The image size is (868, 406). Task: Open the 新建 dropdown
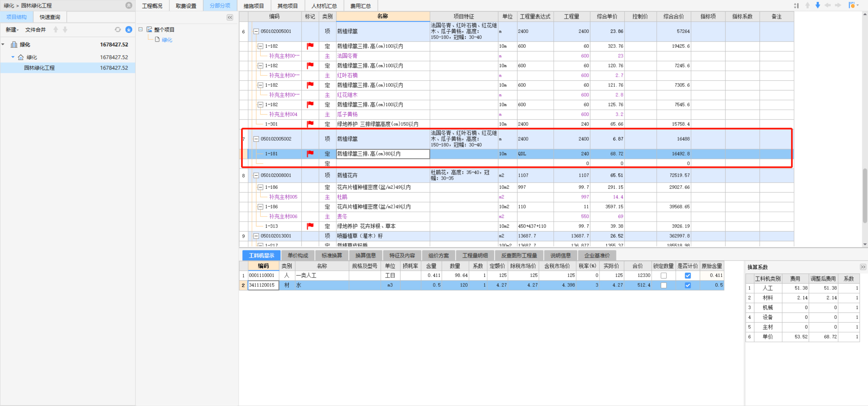[12, 30]
